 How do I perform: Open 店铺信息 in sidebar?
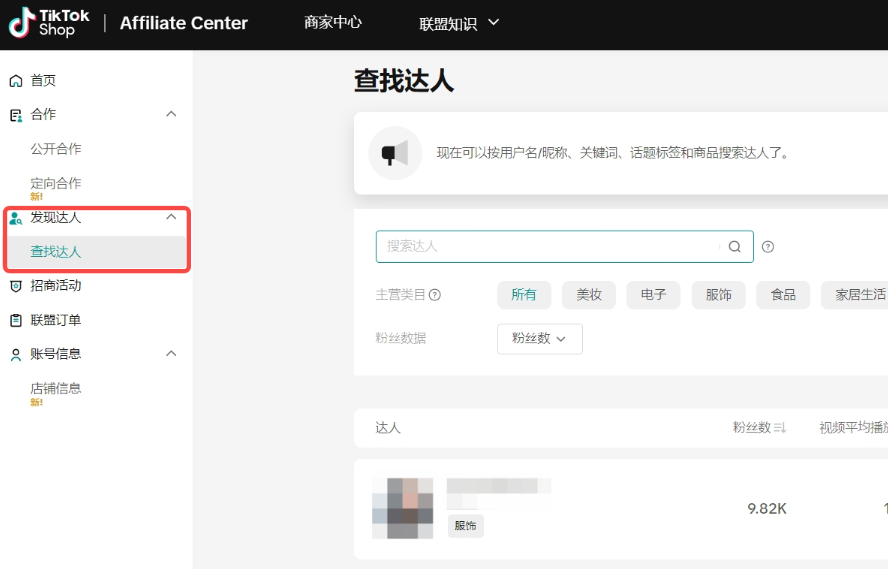(x=56, y=388)
